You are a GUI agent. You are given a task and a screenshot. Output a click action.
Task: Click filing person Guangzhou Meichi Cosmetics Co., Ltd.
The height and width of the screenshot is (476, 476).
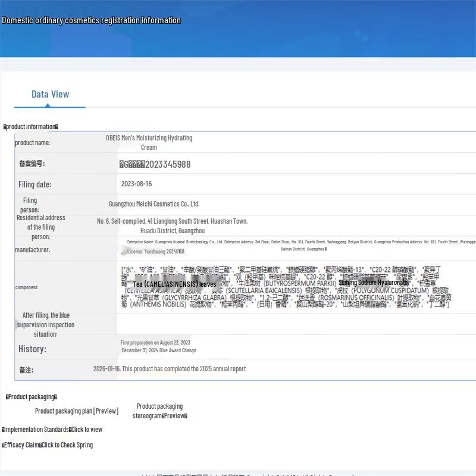(154, 203)
